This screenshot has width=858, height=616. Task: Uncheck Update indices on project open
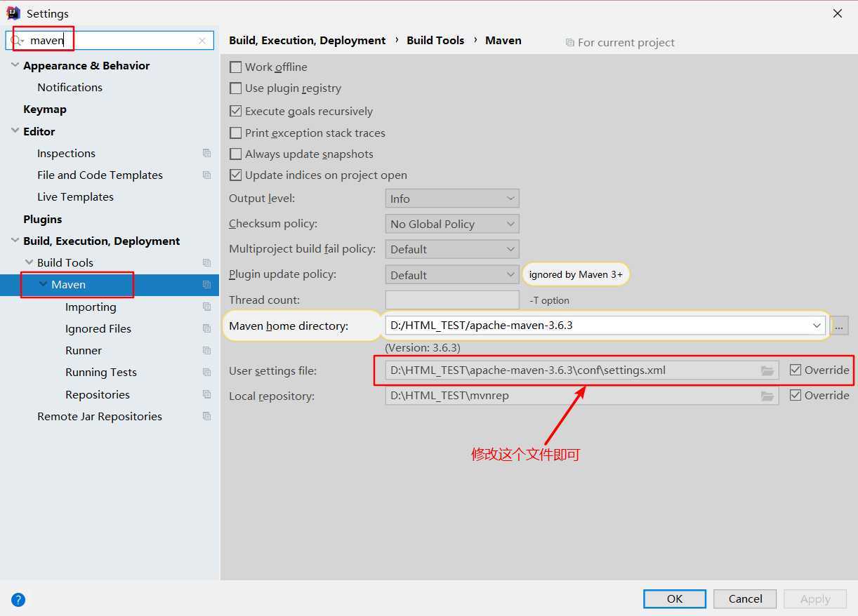point(236,175)
